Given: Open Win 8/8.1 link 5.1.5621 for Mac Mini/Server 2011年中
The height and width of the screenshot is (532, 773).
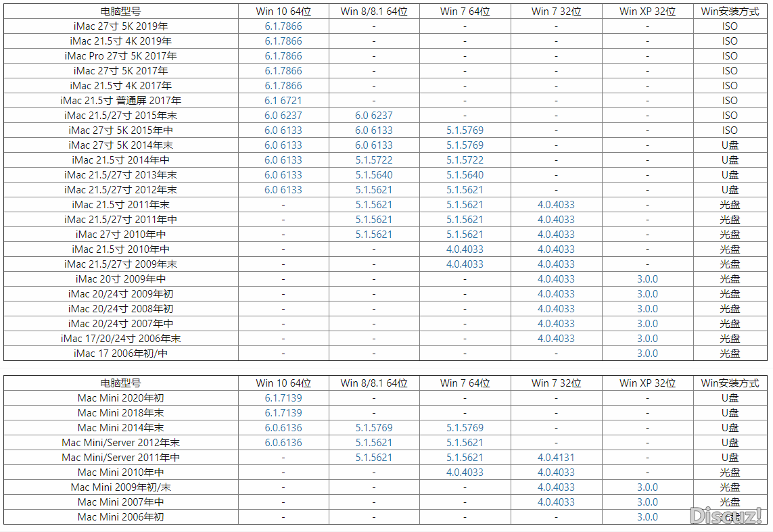Looking at the screenshot, I should click(374, 457).
